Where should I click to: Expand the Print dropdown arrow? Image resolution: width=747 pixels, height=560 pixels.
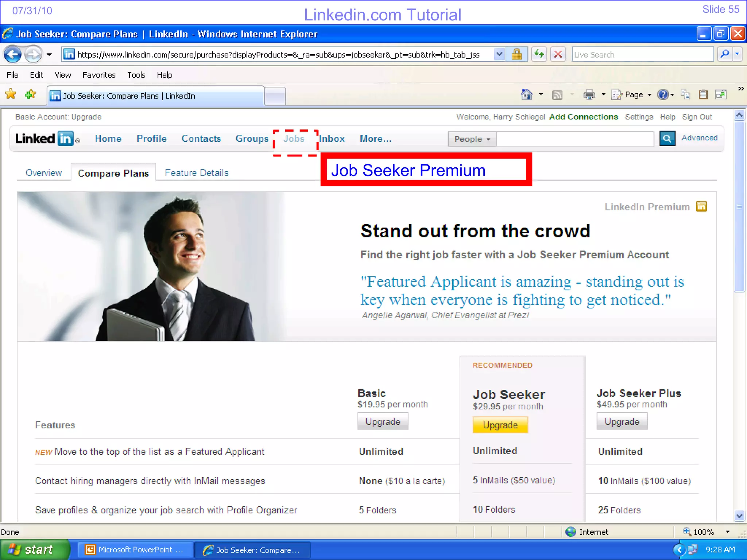tap(603, 95)
